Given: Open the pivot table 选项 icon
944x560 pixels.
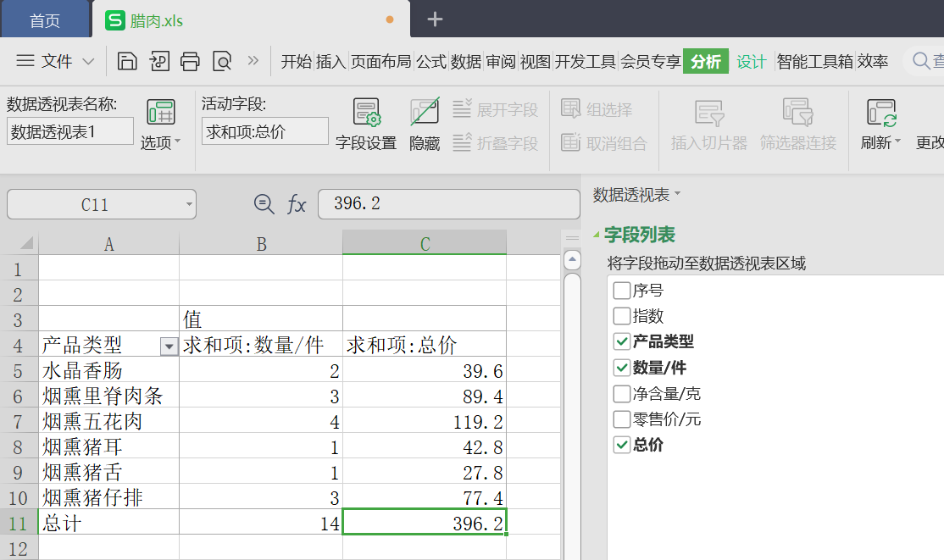Looking at the screenshot, I should point(161,112).
